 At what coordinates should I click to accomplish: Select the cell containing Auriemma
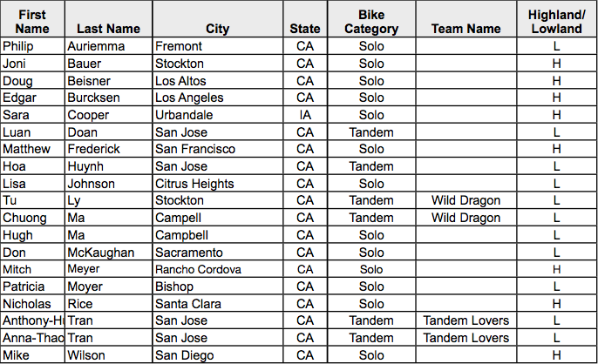pos(108,46)
